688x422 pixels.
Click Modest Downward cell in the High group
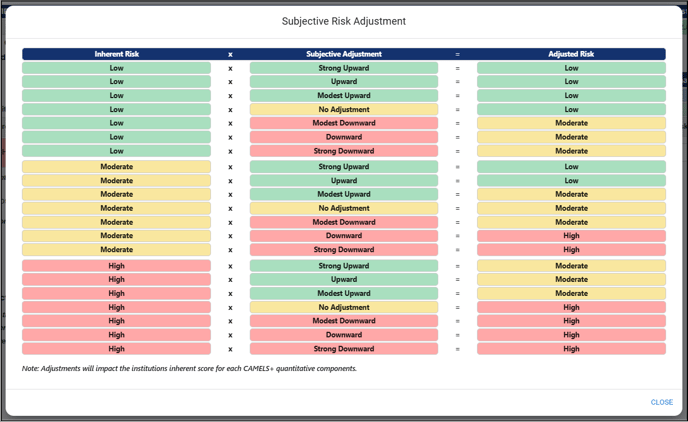point(344,321)
